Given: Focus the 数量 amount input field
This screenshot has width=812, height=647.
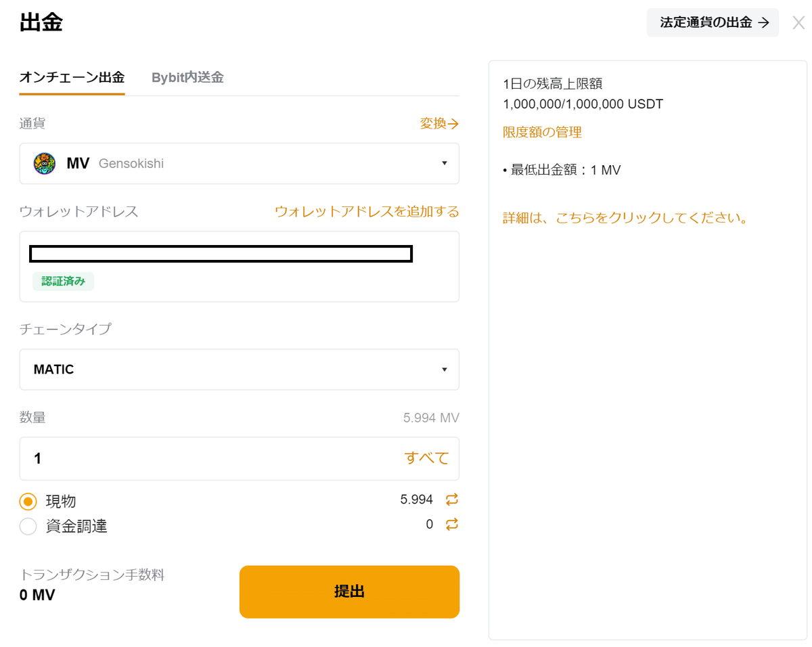Looking at the screenshot, I should pos(240,458).
